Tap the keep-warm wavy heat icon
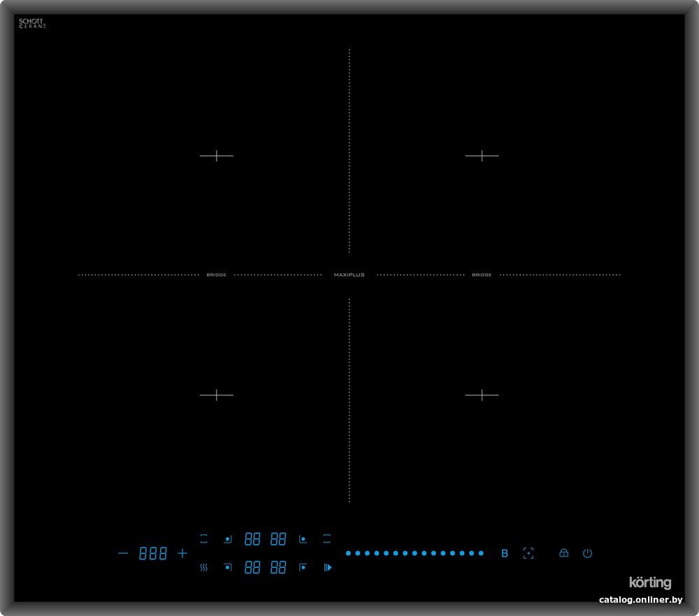The width and height of the screenshot is (699, 616). point(203,567)
